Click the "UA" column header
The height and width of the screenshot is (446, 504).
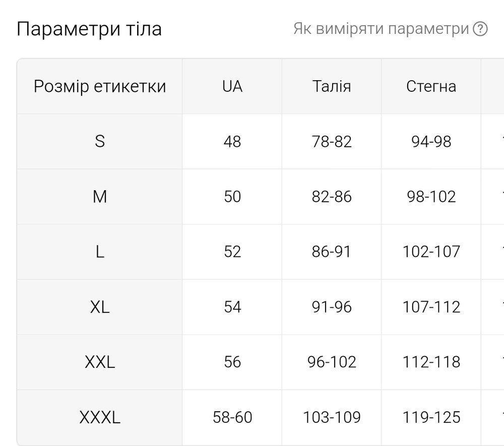[x=232, y=86]
